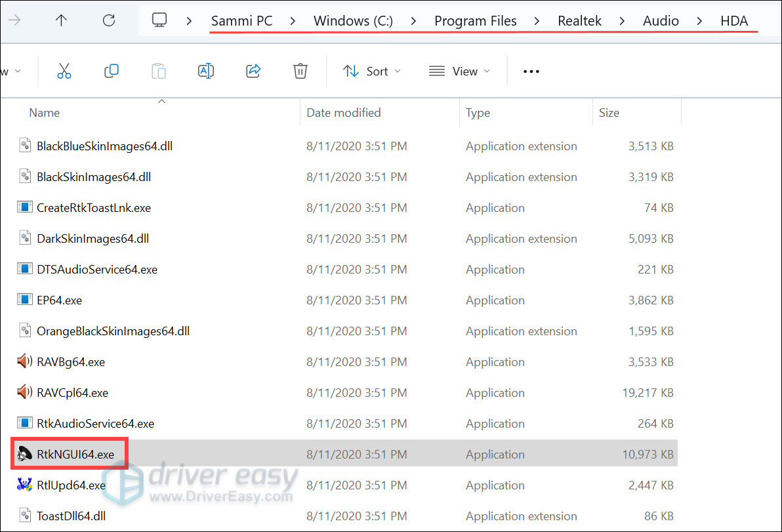This screenshot has width=782, height=532.
Task: Click the Delete trash can icon
Action: click(x=300, y=71)
